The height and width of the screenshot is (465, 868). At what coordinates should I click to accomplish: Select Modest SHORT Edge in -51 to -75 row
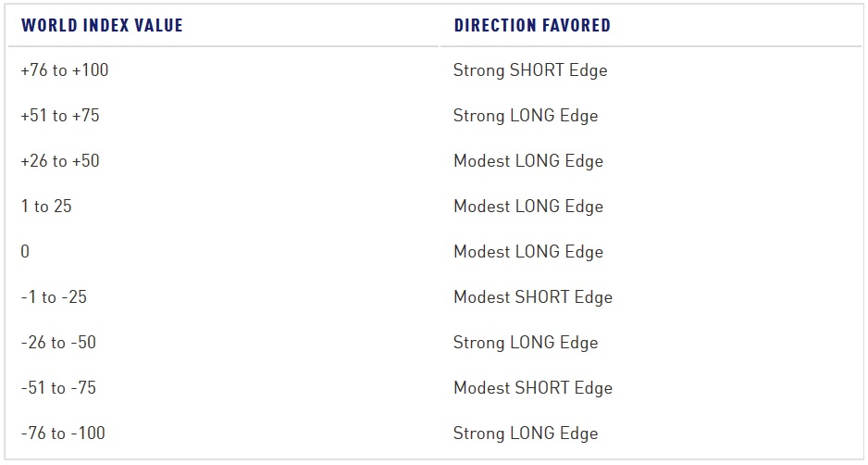tap(533, 388)
